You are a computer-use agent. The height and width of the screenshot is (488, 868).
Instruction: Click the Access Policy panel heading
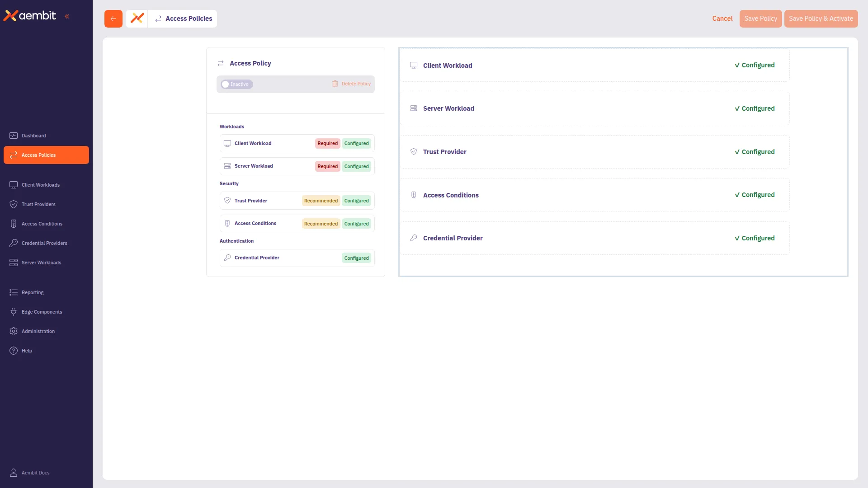[250, 63]
